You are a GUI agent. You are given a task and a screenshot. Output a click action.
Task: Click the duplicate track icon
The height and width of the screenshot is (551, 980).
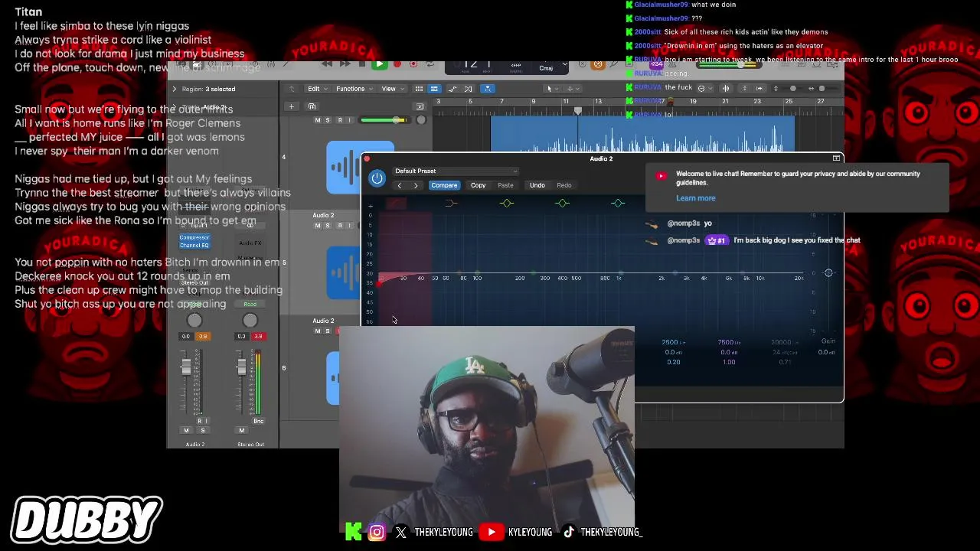coord(311,106)
